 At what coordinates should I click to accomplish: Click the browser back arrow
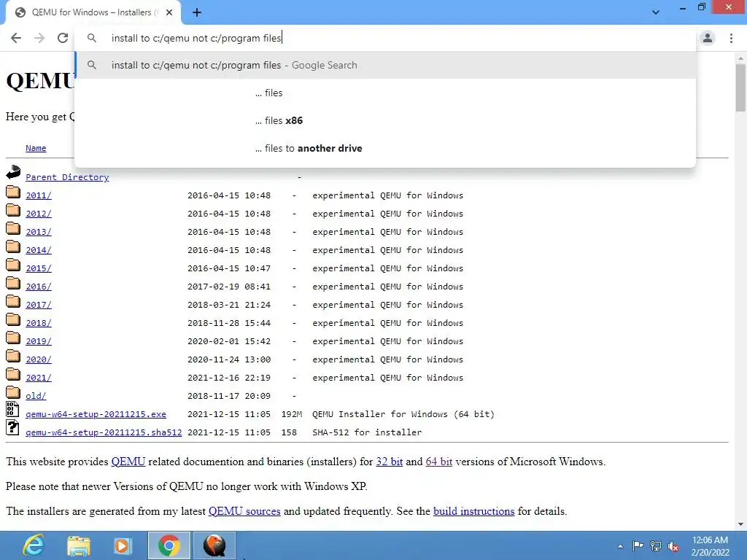pos(16,38)
